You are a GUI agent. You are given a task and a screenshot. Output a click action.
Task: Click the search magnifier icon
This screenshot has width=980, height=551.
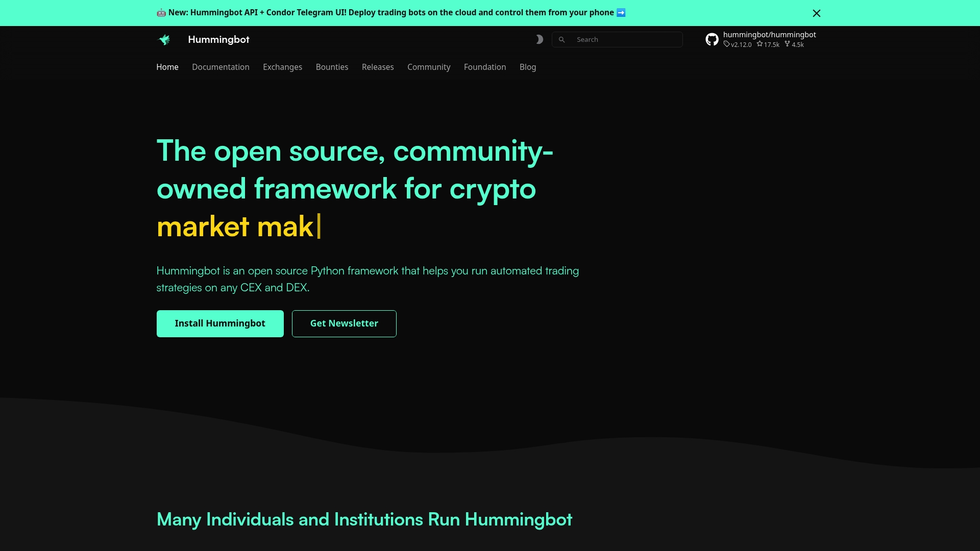click(561, 39)
